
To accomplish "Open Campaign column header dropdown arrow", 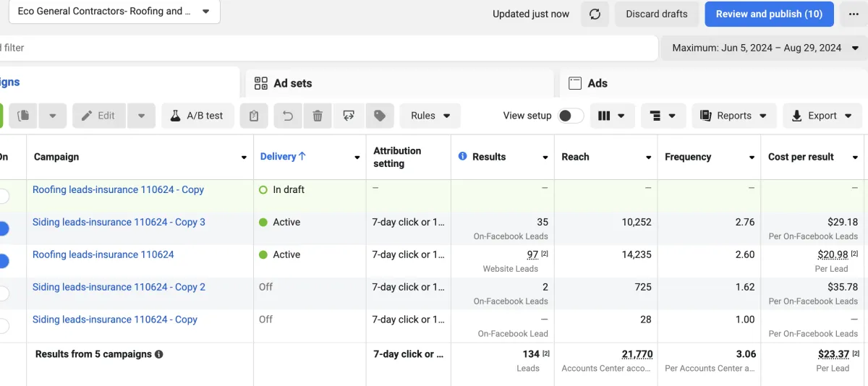I will pos(244,158).
